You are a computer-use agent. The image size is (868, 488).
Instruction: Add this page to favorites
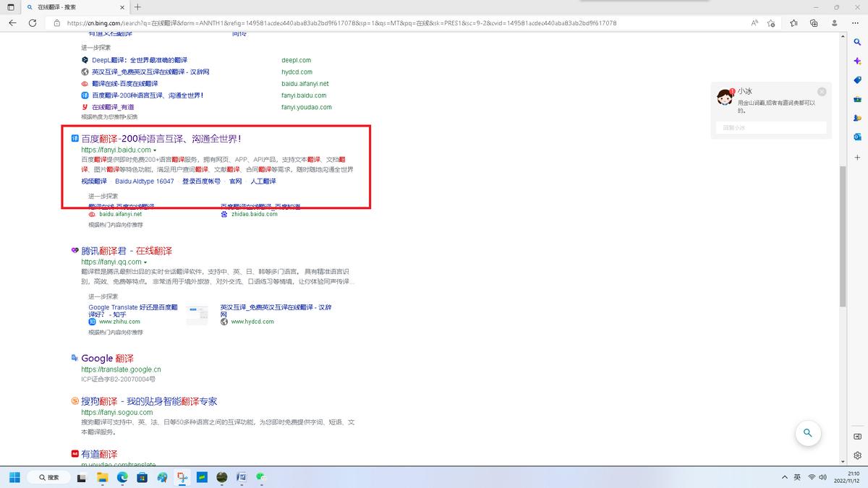[771, 23]
